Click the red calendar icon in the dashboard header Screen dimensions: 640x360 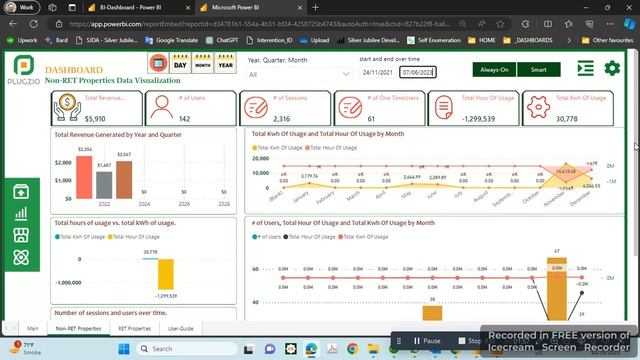point(158,63)
